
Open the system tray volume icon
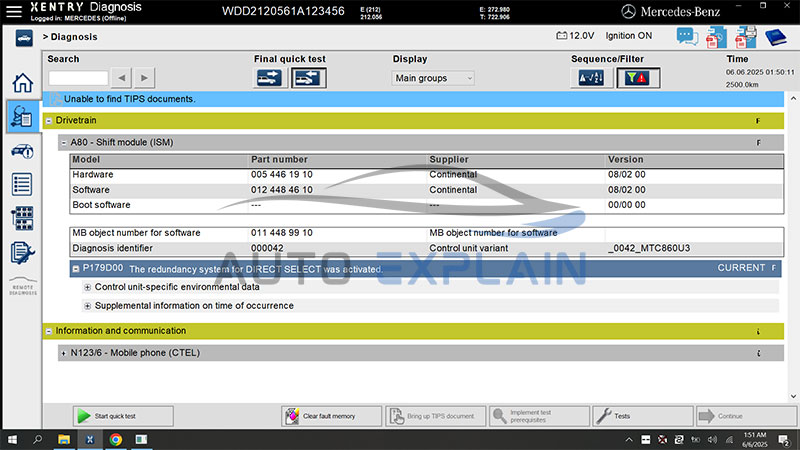click(x=712, y=439)
